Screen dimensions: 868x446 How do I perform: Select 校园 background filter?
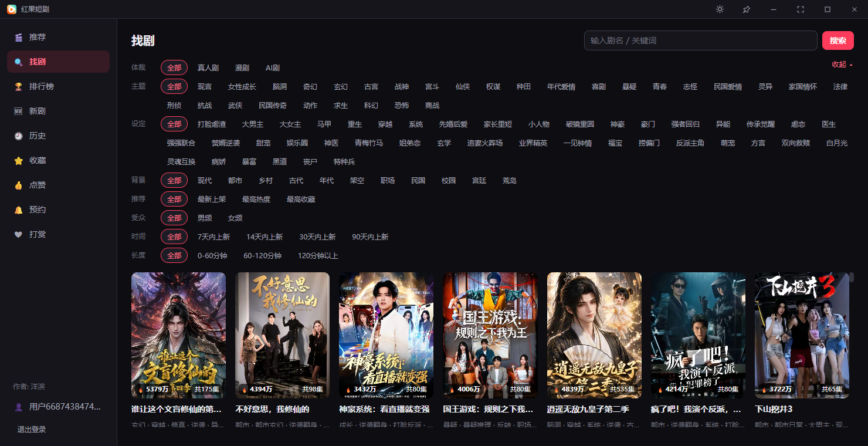pyautogui.click(x=449, y=181)
